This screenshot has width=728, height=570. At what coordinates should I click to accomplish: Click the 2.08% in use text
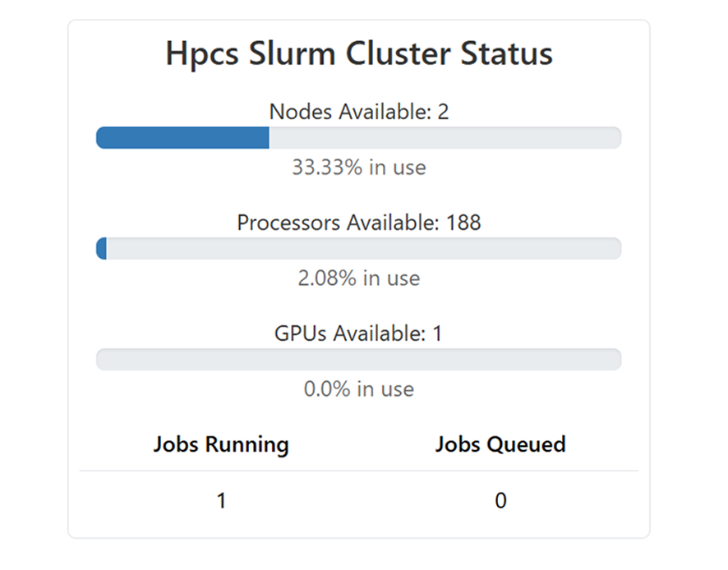click(359, 278)
